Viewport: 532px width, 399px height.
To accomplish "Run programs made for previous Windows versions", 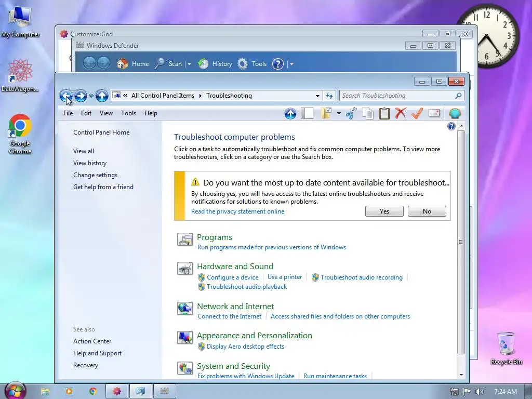I will pos(272,247).
